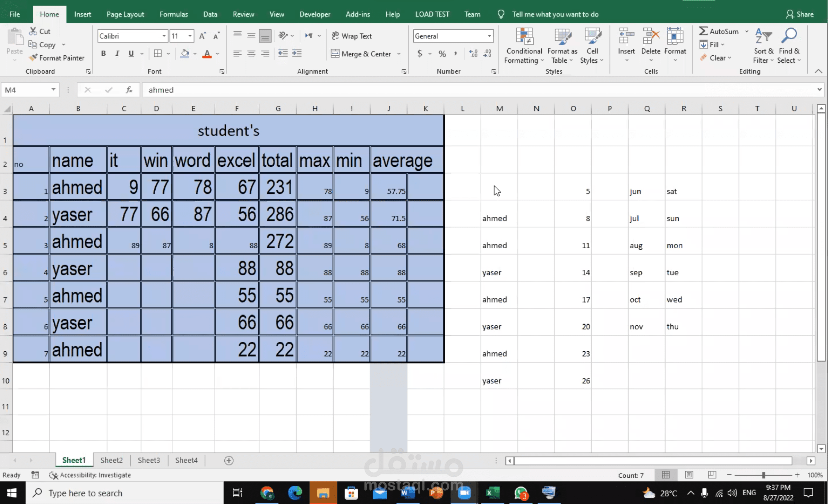This screenshot has width=828, height=504.
Task: Click the Tell me what you want to do box
Action: [555, 14]
